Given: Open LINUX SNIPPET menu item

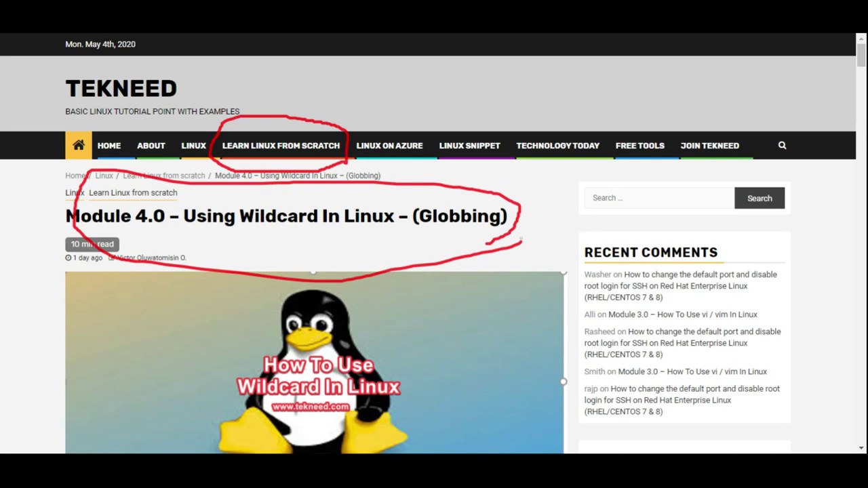Looking at the screenshot, I should 469,146.
